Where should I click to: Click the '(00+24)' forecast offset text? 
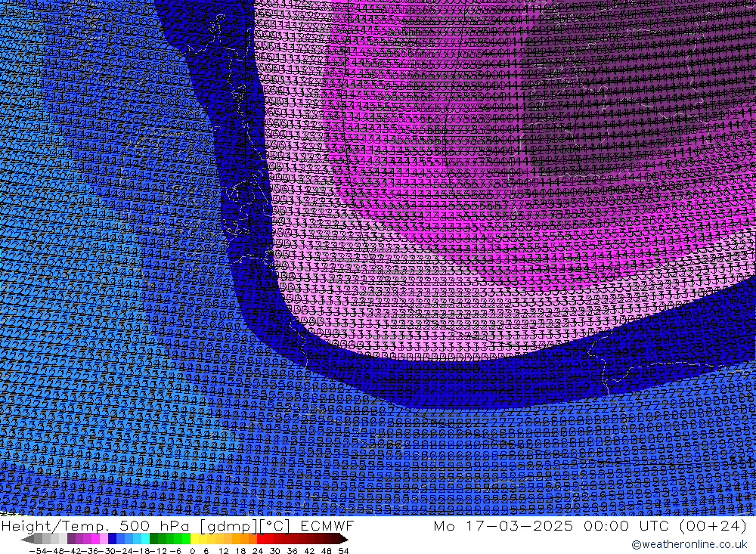pos(712,525)
